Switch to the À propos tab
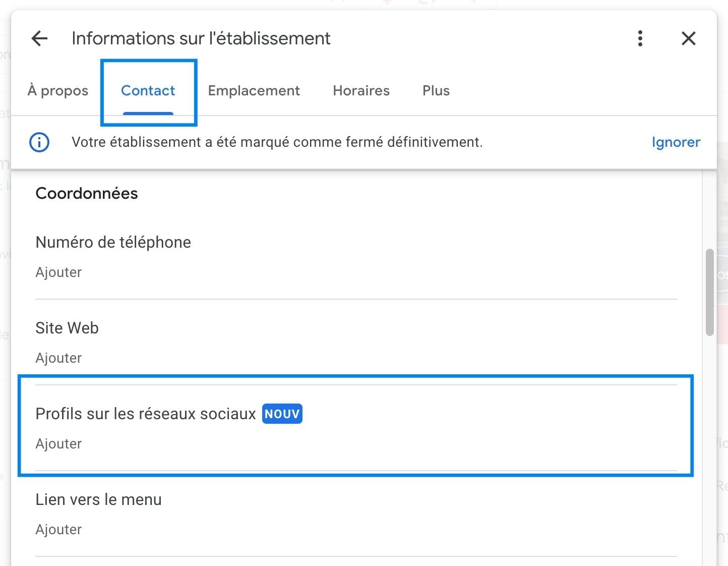The width and height of the screenshot is (728, 566). click(58, 91)
